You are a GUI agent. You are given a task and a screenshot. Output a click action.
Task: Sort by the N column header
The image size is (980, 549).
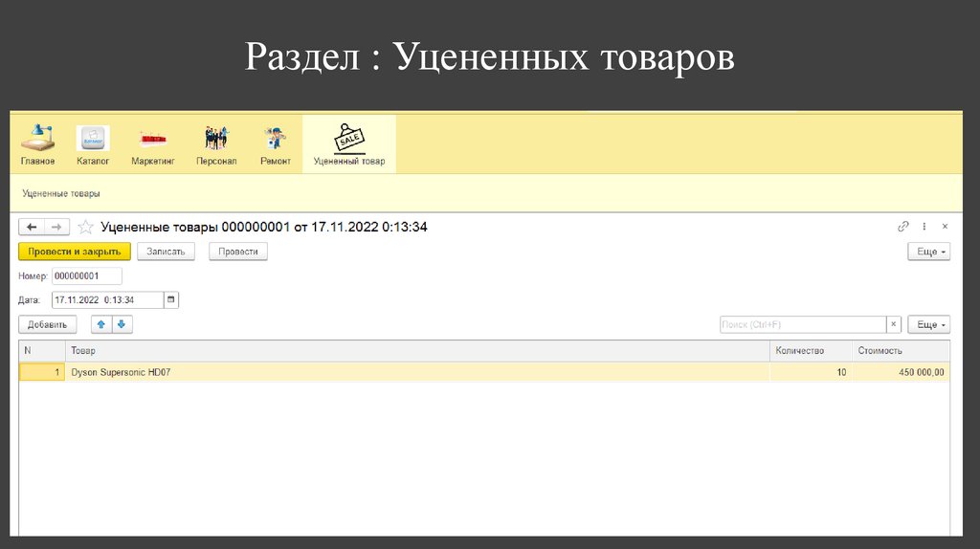pos(42,351)
